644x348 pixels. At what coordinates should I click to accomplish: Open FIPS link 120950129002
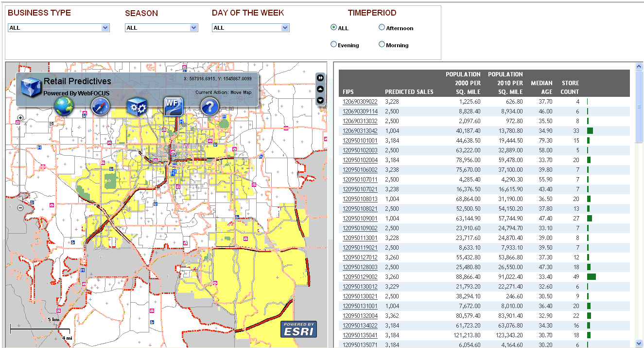(x=360, y=277)
